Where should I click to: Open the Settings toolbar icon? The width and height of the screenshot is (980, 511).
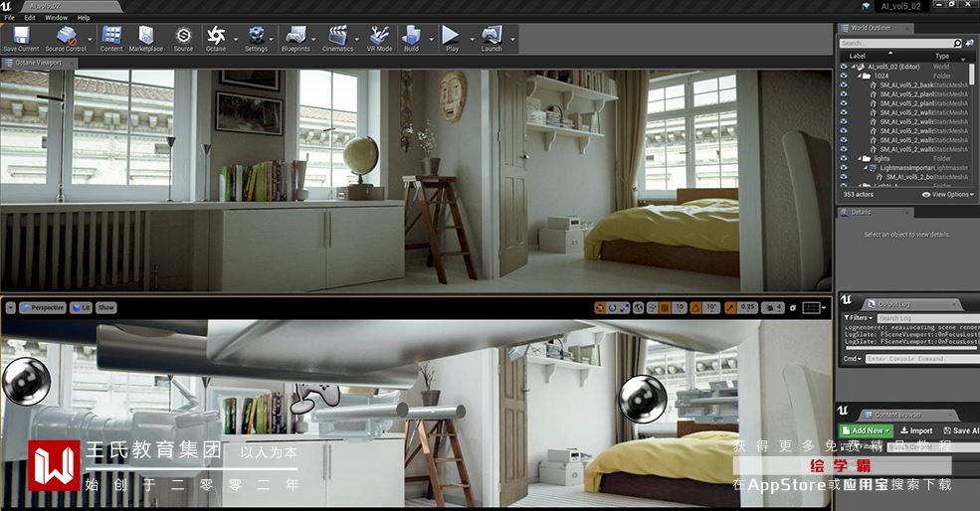pos(256,38)
